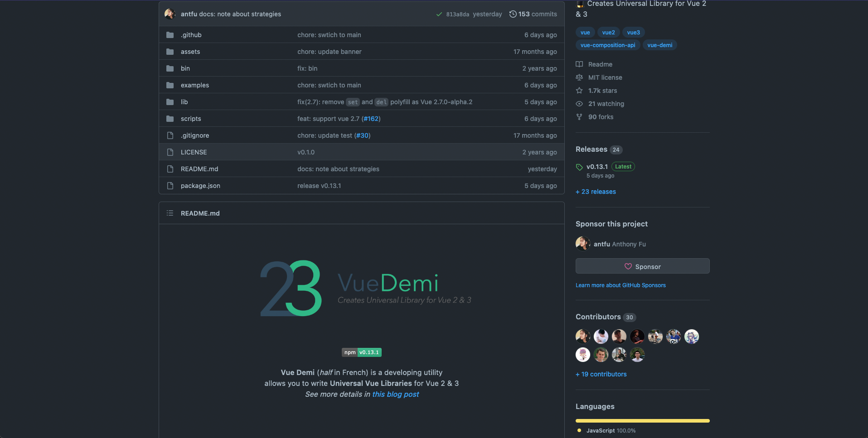
Task: Click the LICENSE file icon
Action: click(x=170, y=152)
